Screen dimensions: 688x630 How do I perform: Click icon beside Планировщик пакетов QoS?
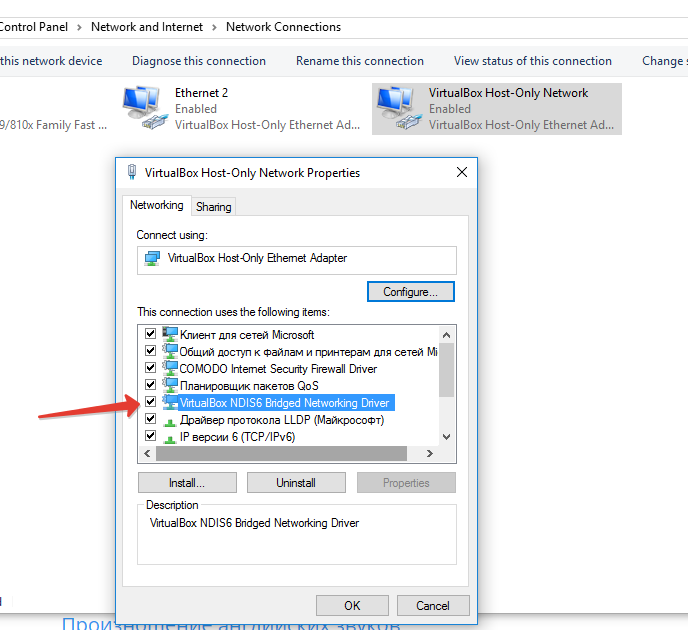170,386
